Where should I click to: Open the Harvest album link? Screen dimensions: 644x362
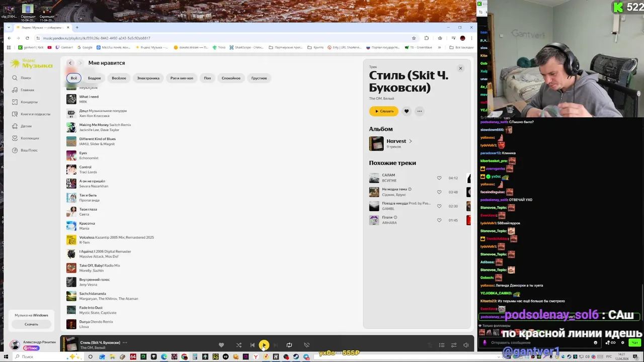pos(399,141)
